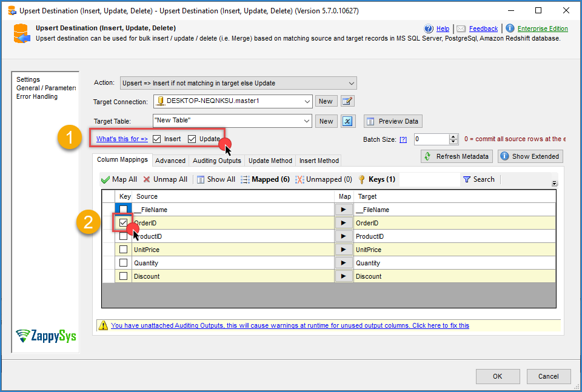The image size is (582, 392).
Task: Click the Help icon in header
Action: point(429,28)
